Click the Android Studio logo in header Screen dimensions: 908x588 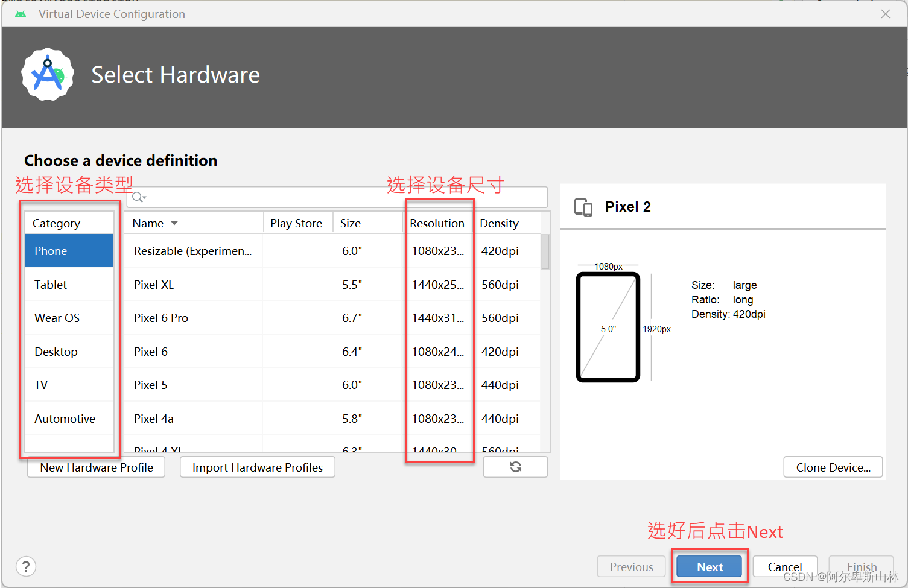(x=48, y=75)
